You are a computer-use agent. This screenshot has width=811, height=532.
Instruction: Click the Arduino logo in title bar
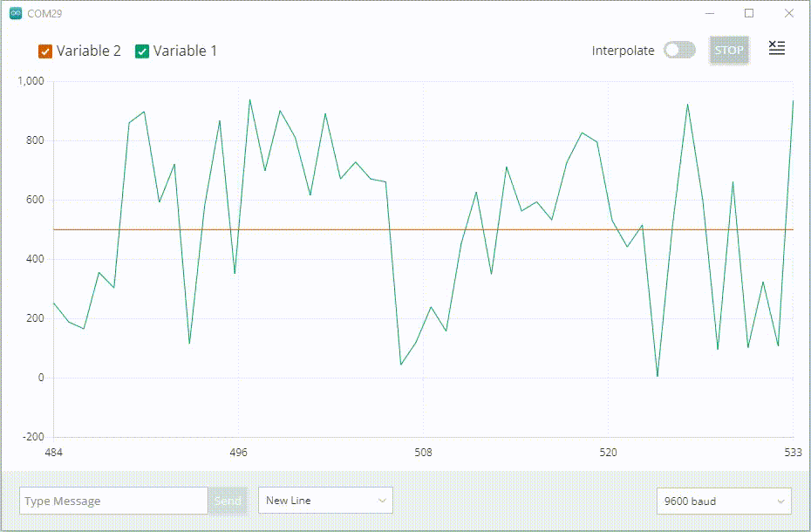pyautogui.click(x=15, y=14)
